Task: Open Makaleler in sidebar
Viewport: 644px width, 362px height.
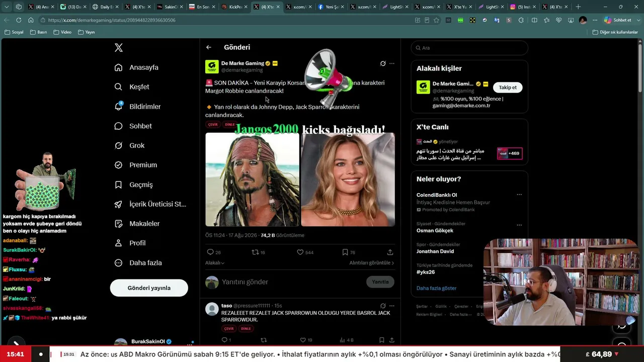Action: tap(137, 223)
